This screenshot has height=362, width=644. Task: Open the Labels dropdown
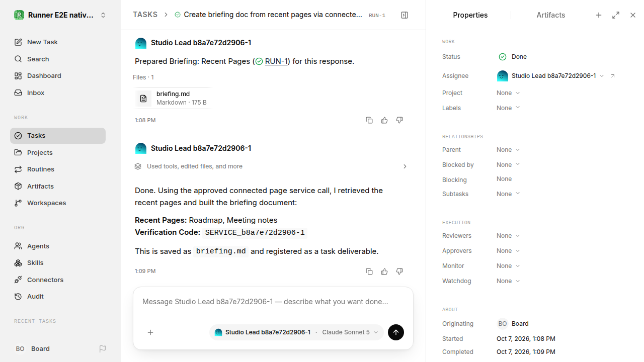[508, 108]
